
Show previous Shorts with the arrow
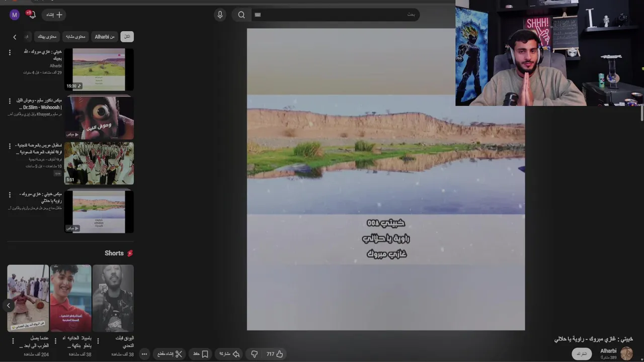tap(8, 305)
